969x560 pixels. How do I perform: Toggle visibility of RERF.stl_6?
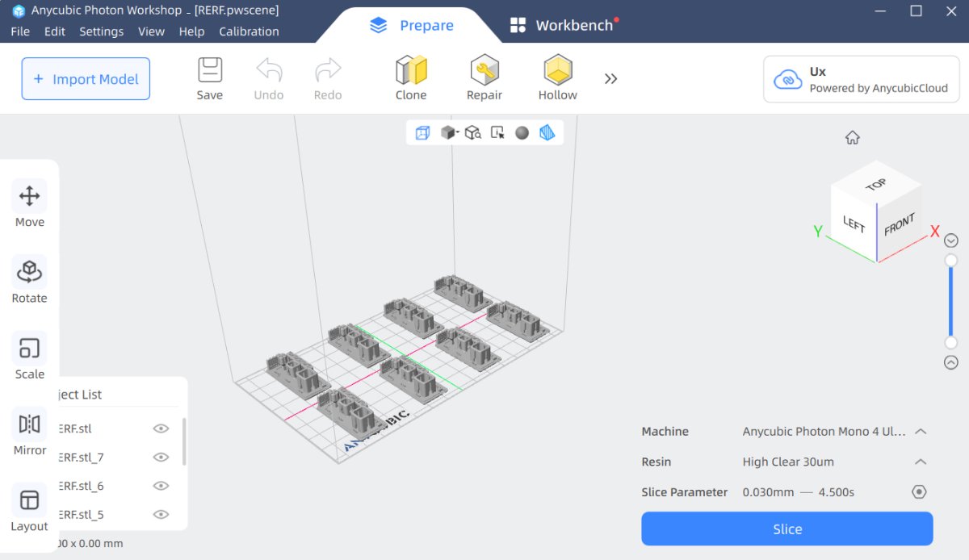point(161,486)
